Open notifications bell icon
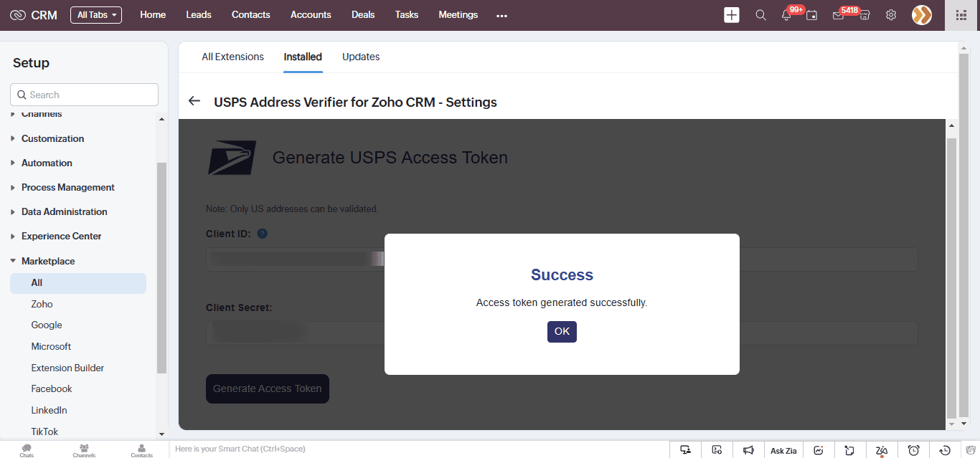This screenshot has width=980, height=458. click(x=786, y=15)
